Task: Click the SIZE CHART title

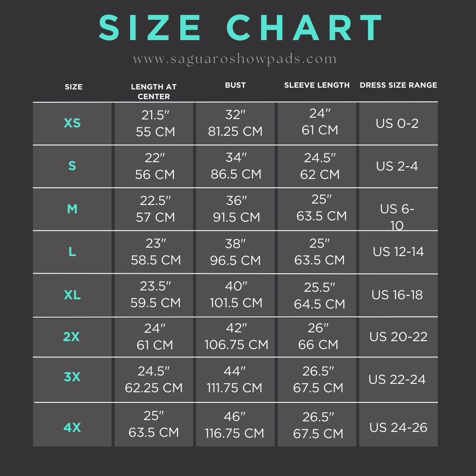Action: click(x=240, y=28)
